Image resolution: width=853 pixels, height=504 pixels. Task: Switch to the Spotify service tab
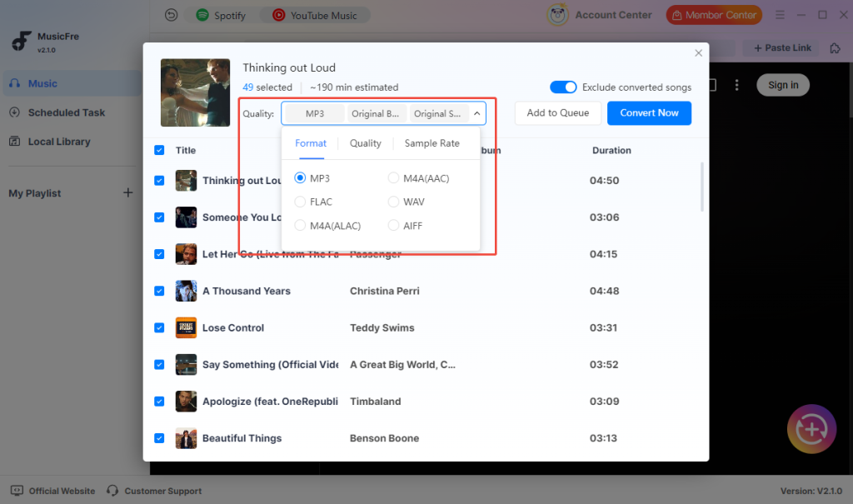pos(221,15)
